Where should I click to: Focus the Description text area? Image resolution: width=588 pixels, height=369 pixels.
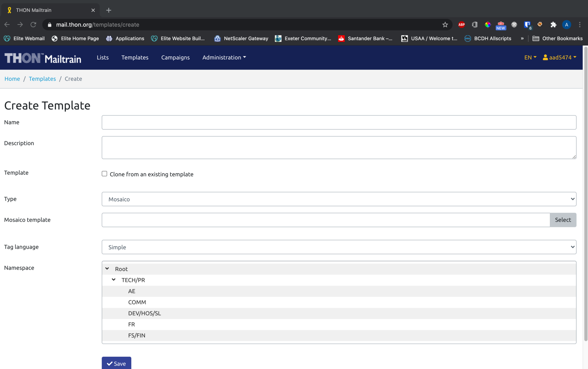pyautogui.click(x=339, y=148)
